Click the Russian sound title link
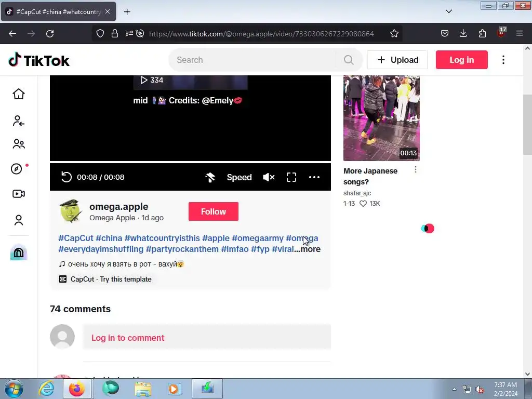This screenshot has width=532, height=399. [x=126, y=264]
